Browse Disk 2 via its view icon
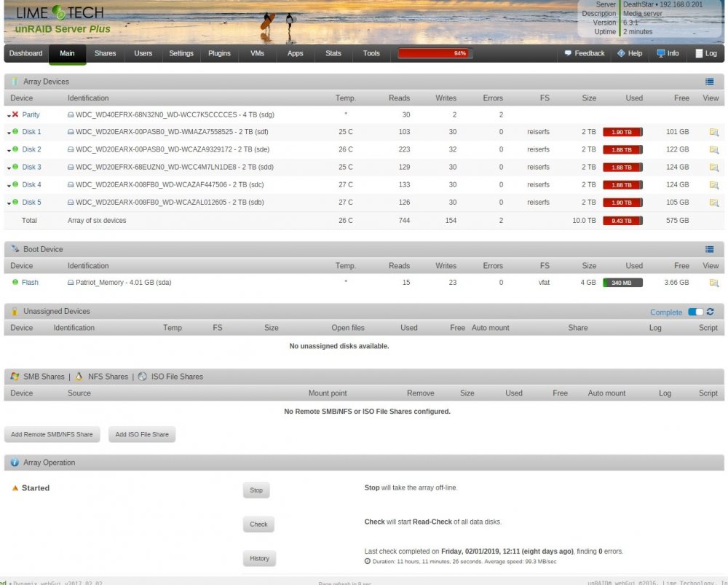The width and height of the screenshot is (728, 585). pos(713,149)
